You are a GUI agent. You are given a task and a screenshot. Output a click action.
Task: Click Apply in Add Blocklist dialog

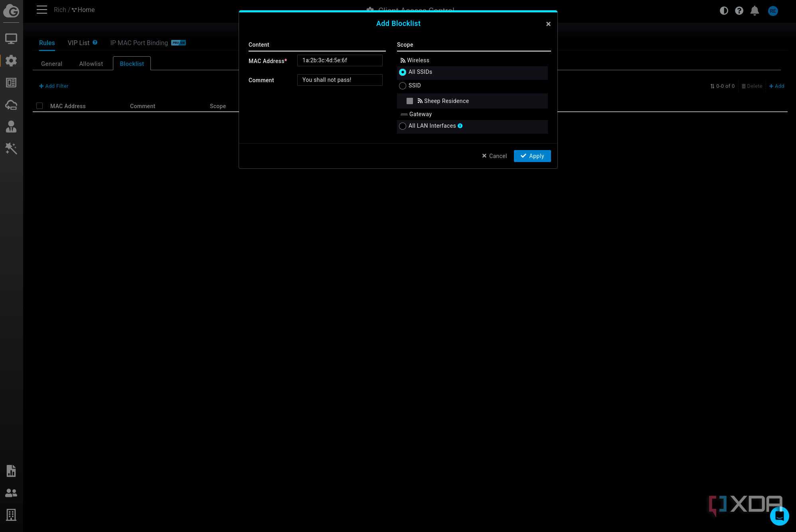click(x=532, y=156)
